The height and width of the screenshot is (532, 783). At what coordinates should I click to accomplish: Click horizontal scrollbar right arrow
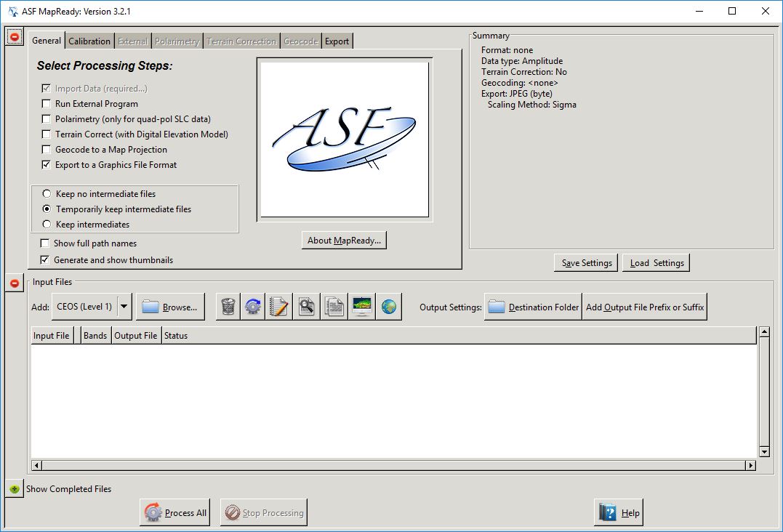pyautogui.click(x=750, y=465)
